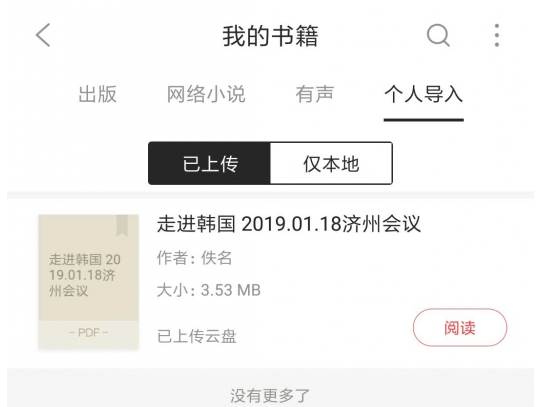Viewport: 544px width, 407px height.
Task: Tap the PDF format label on the cover
Action: click(x=88, y=333)
